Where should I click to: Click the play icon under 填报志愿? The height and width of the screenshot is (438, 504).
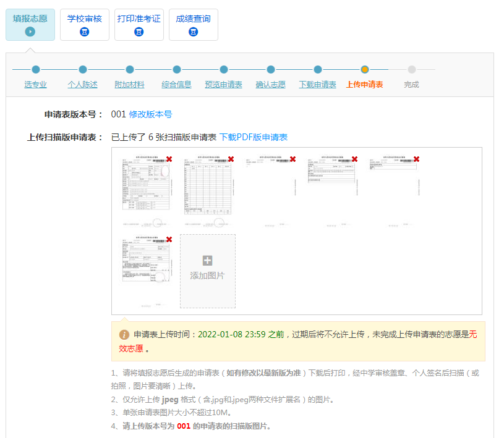coord(30,32)
